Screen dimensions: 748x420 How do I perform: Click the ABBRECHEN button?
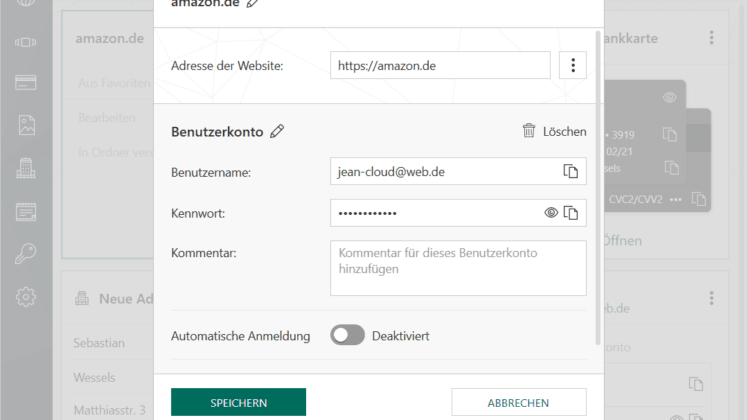[519, 402]
